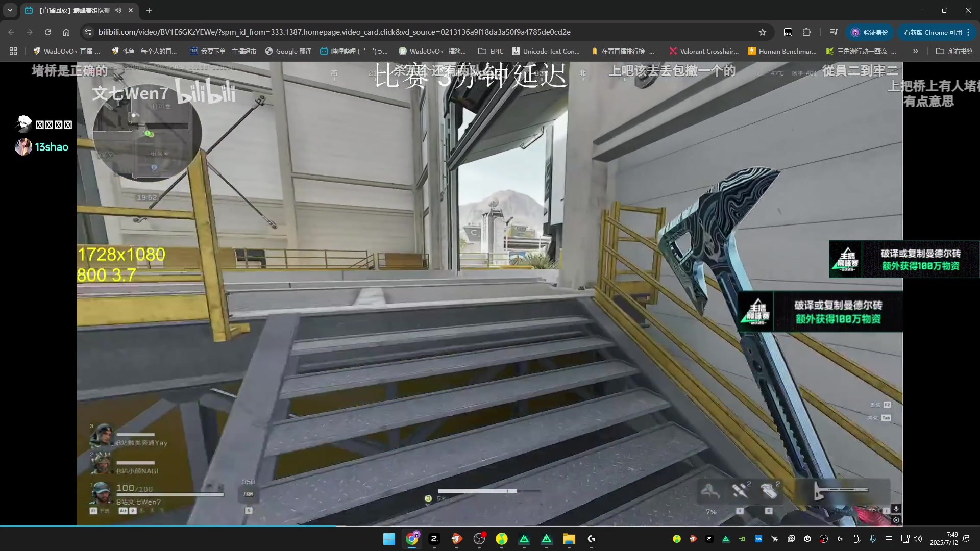The width and height of the screenshot is (980, 551).
Task: Open the network display tray icon
Action: point(905,539)
